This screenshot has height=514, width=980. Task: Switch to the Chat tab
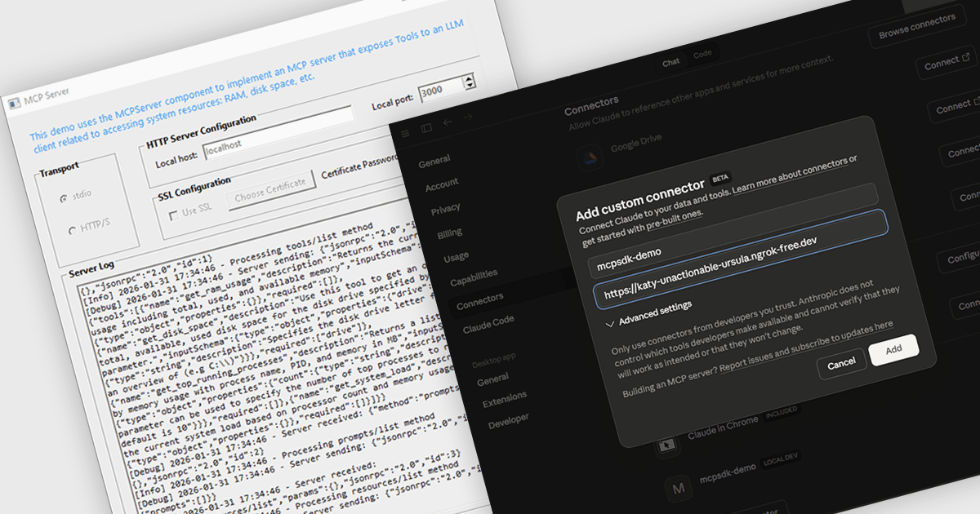tap(671, 62)
